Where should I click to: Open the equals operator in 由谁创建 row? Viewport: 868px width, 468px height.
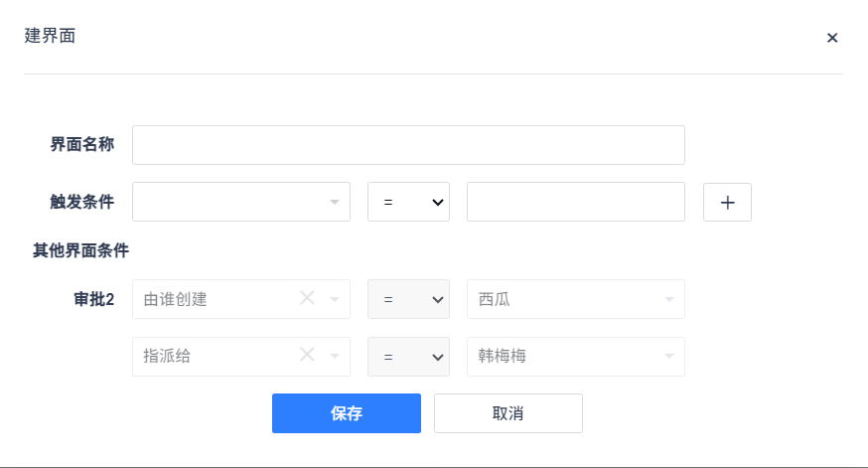click(x=408, y=299)
